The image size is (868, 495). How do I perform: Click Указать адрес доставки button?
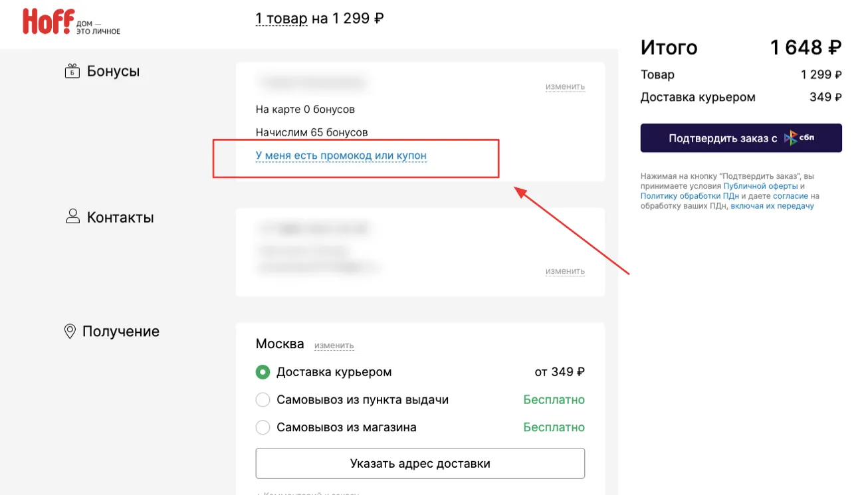420,464
